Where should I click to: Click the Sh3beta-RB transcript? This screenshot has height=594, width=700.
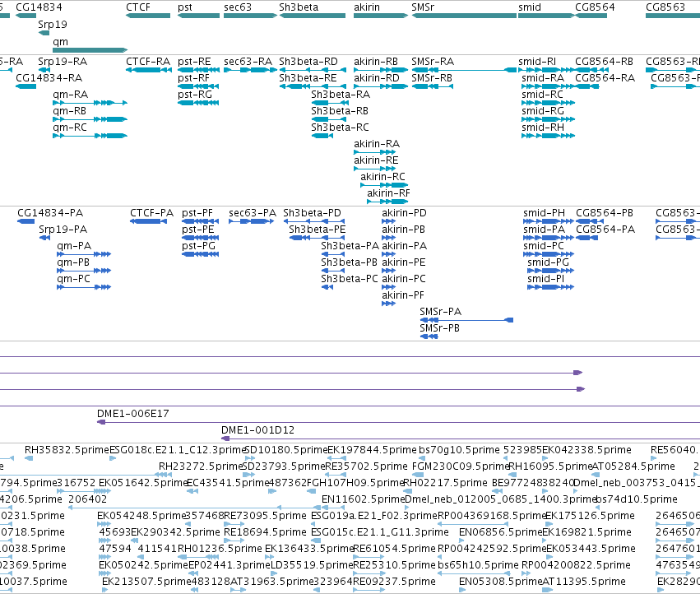pos(329,119)
